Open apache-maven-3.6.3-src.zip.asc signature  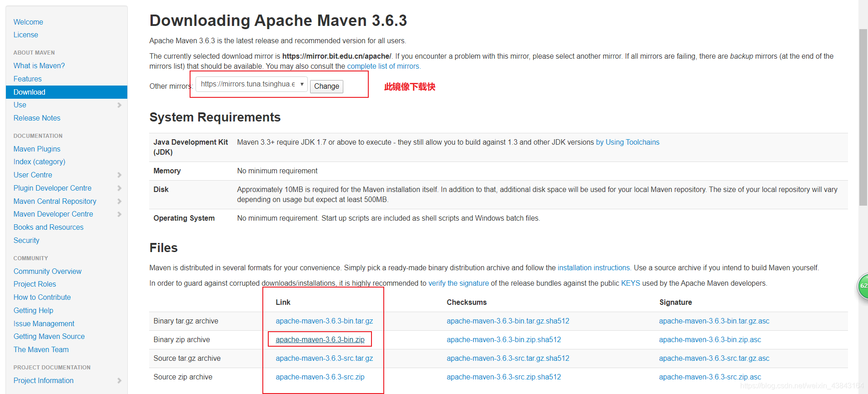(x=710, y=377)
